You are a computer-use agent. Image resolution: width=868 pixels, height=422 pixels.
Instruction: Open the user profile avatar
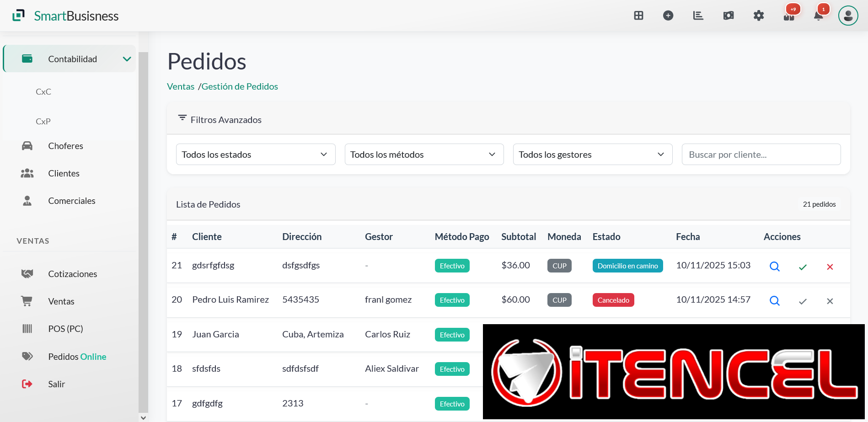click(848, 15)
